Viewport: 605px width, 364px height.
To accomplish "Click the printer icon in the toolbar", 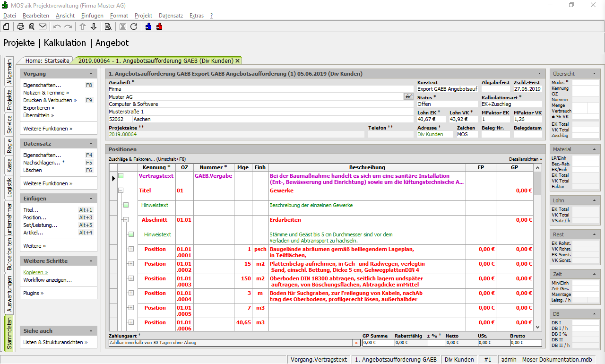I will click(21, 26).
